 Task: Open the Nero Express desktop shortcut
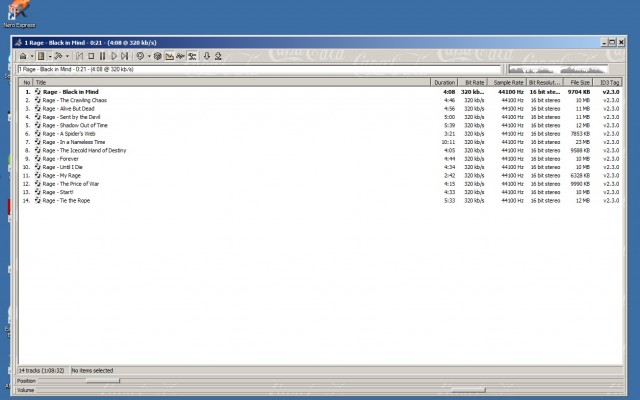tap(19, 14)
